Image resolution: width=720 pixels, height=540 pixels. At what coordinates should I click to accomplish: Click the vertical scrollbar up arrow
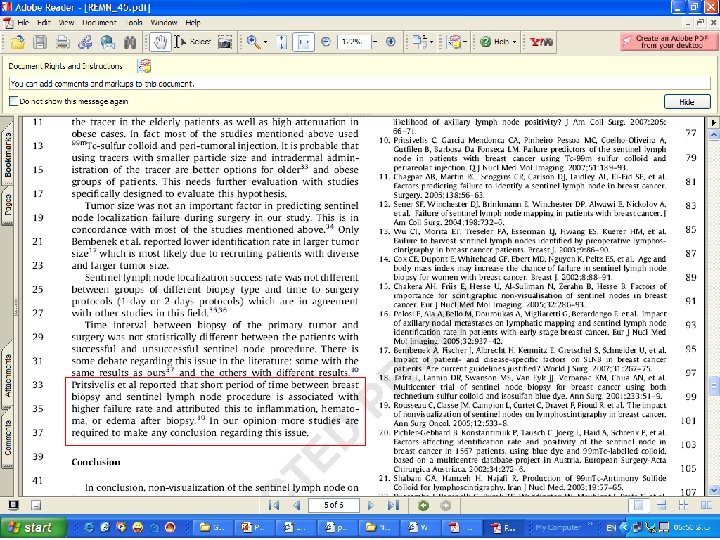coord(714,135)
